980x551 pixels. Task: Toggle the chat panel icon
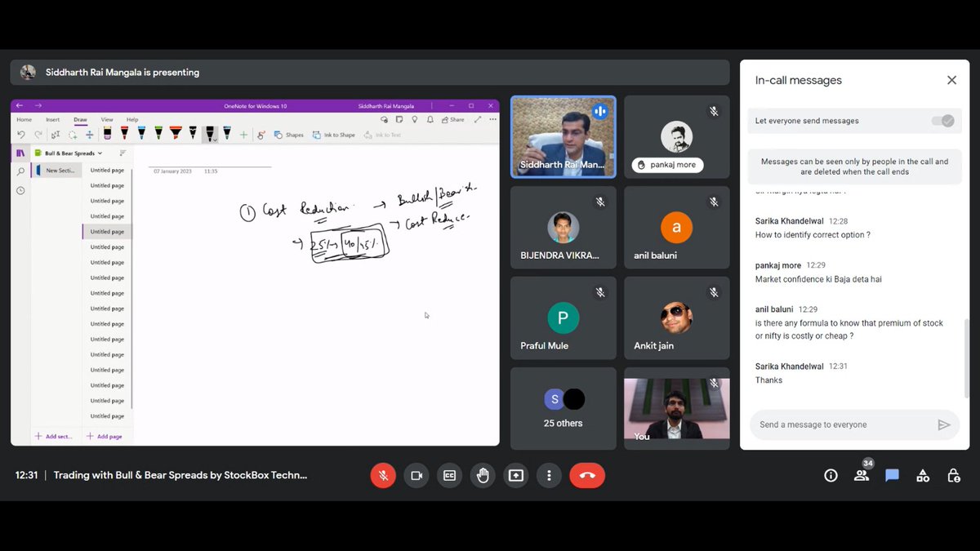(x=892, y=475)
